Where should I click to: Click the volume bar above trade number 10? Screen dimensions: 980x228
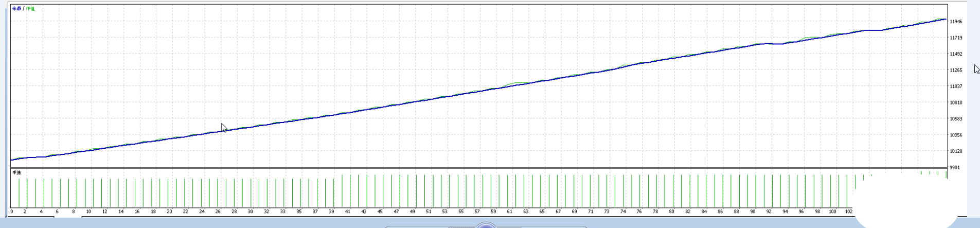[93, 193]
